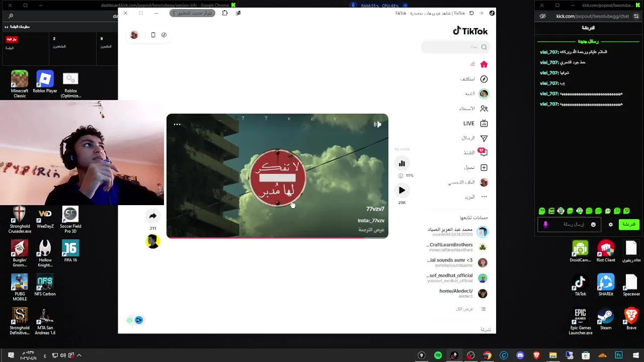Image resolution: width=644 pixels, height=362 pixels.
Task: Open Epic Games Launcher desktop icon
Action: click(x=580, y=321)
